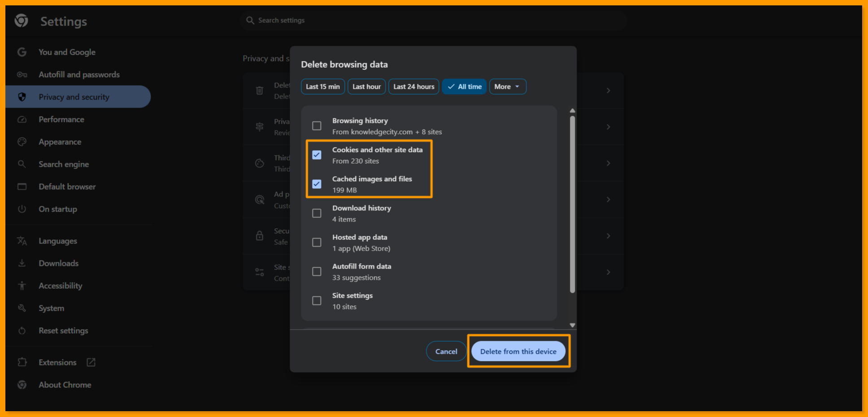Open the Languages settings page
868x417 pixels.
pos(58,241)
